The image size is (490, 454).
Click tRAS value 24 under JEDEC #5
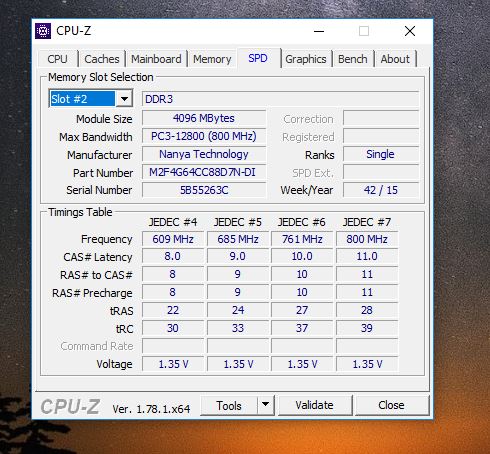[238, 310]
